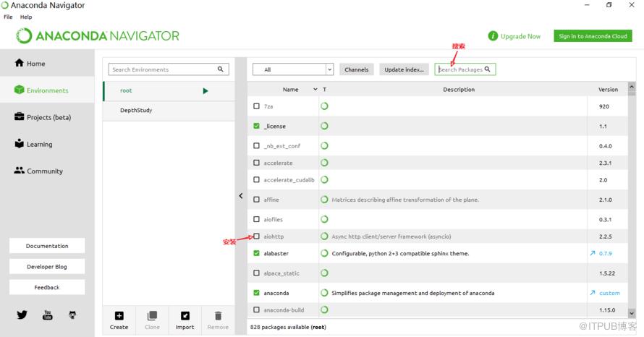Click the T type column header

tap(324, 89)
